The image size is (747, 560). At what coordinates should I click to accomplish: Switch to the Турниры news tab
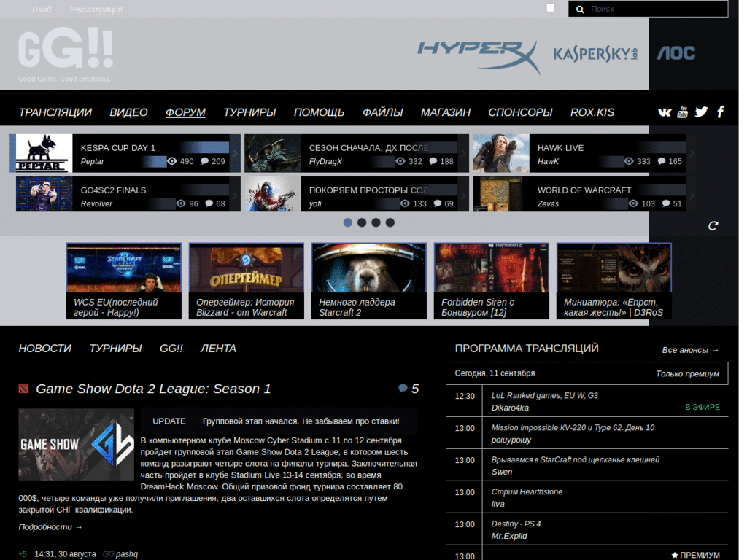(116, 349)
